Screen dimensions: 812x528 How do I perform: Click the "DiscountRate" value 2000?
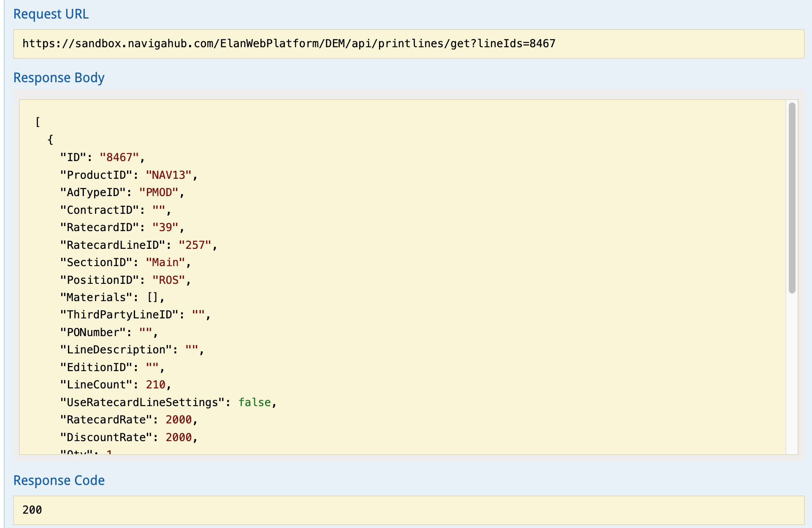[x=179, y=437]
